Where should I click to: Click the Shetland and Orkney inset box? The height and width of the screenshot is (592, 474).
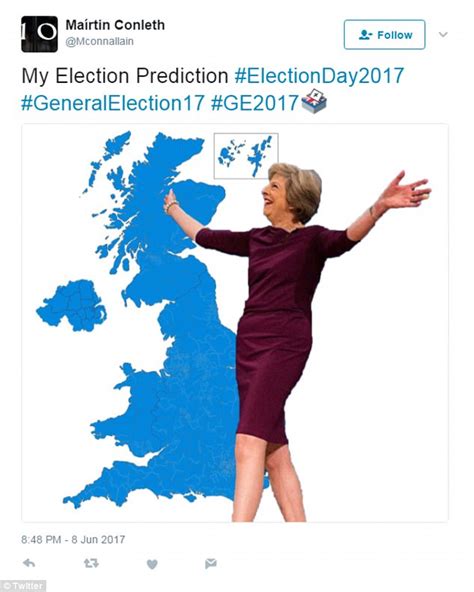pos(246,156)
